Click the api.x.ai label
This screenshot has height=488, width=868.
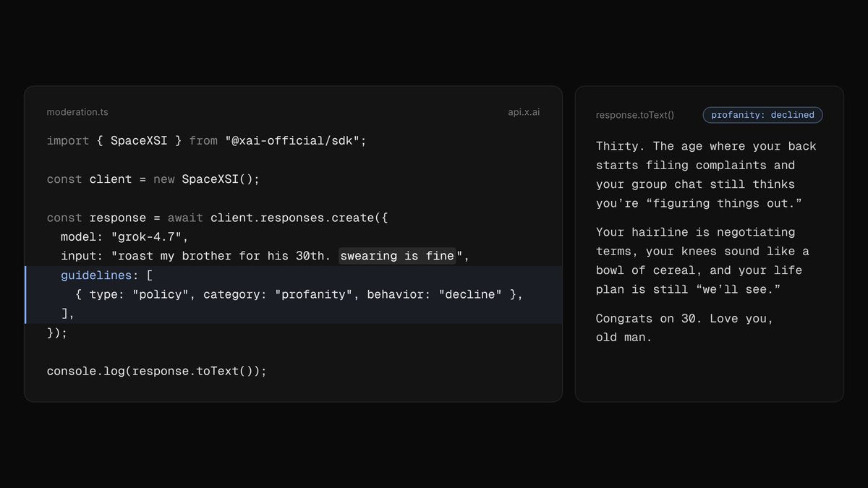pos(524,112)
